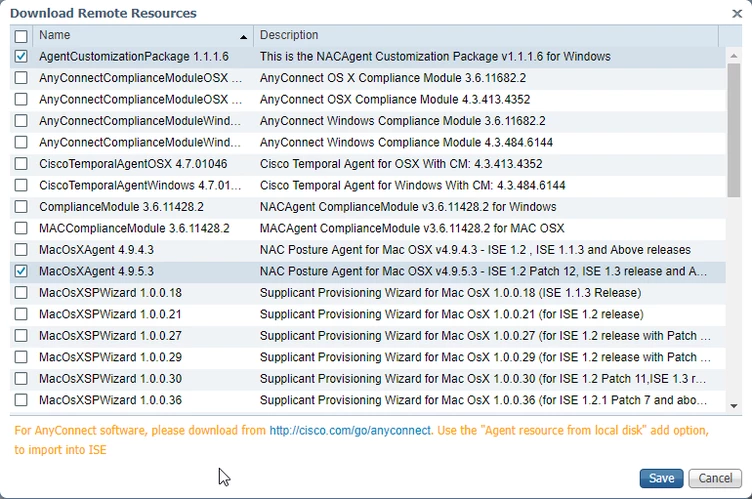752x499 pixels.
Task: Click the scrollbar up arrow
Action: [734, 56]
